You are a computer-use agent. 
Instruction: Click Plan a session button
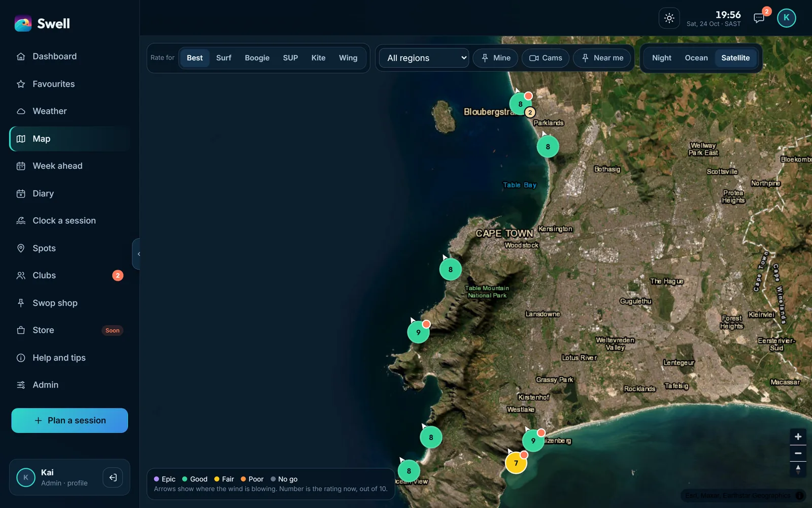coord(70,421)
